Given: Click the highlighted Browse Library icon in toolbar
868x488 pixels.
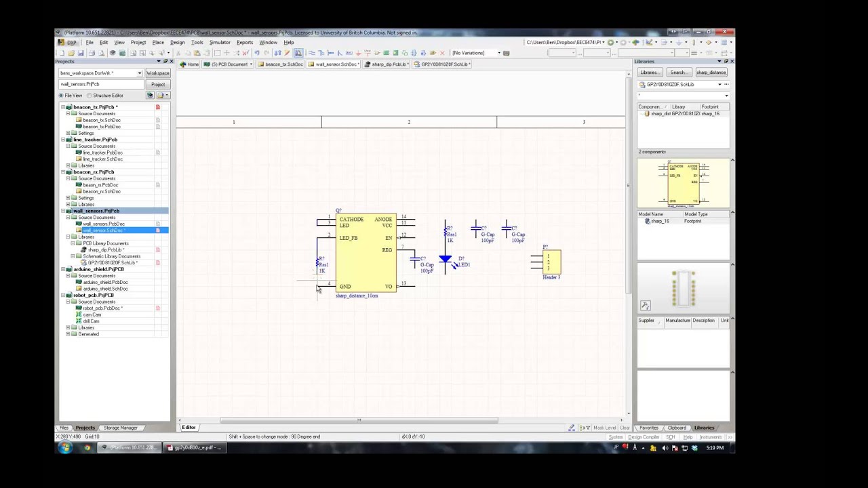Looking at the screenshot, I should click(298, 53).
